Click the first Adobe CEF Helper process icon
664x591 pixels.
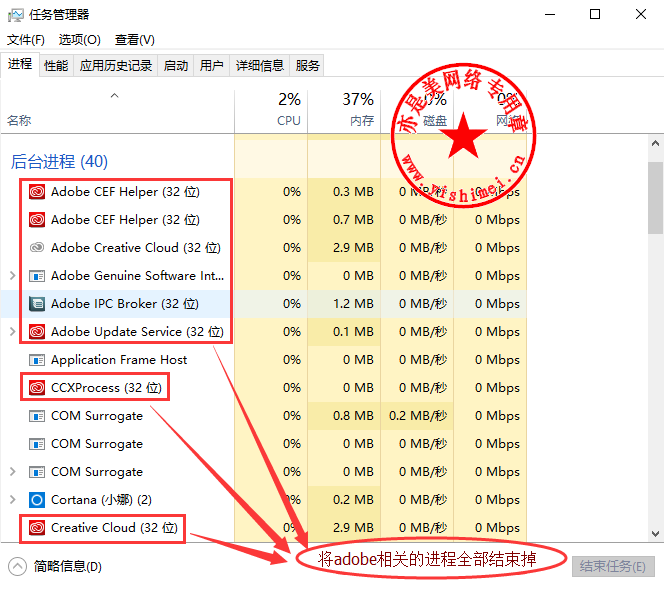point(37,192)
